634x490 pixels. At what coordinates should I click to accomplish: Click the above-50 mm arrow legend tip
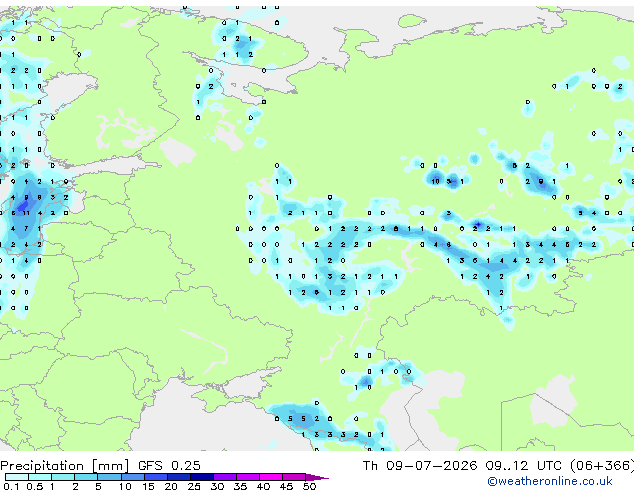317,477
